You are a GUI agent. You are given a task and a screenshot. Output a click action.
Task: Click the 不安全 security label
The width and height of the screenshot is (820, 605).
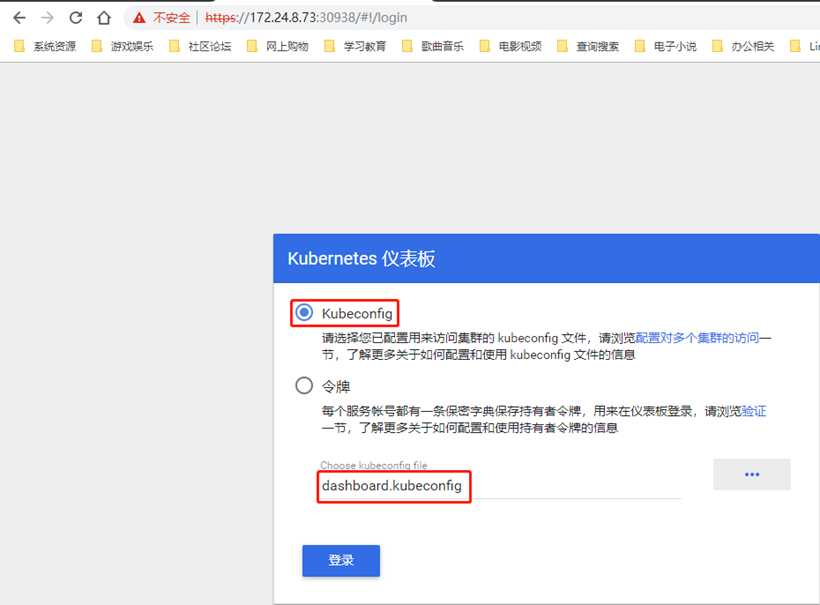tap(172, 18)
